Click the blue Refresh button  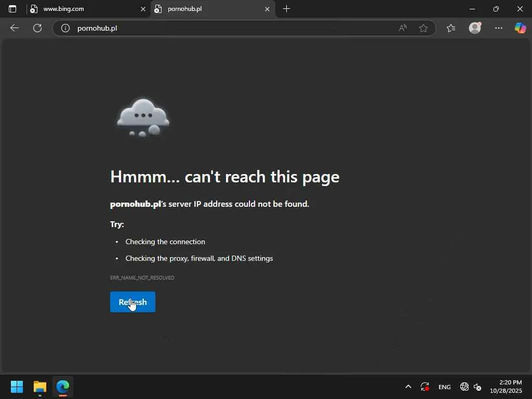click(x=132, y=302)
